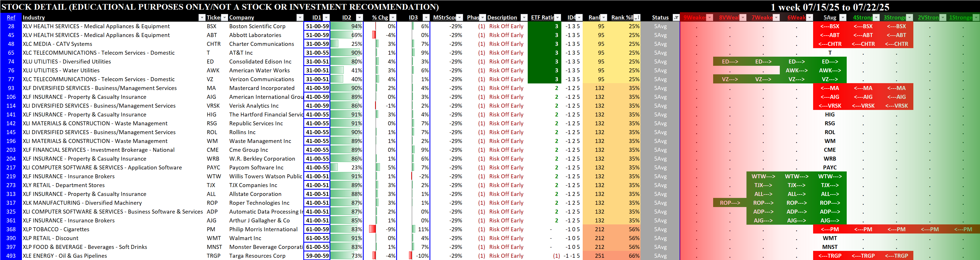Screen dimensions: 980x260
Task: Click the '1 week 07/15/25 to 07/22/25' heading
Action: click(x=830, y=7)
